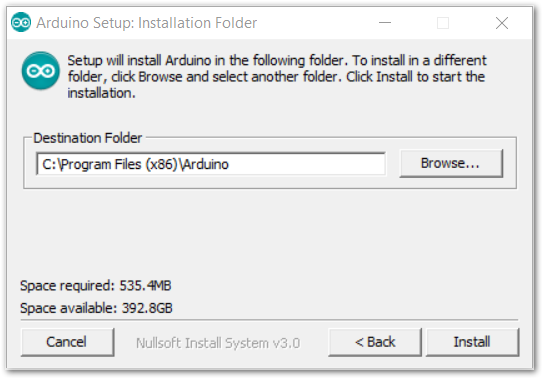This screenshot has width=543, height=379.
Task: Click the separator line above the buttons
Action: coord(269,320)
